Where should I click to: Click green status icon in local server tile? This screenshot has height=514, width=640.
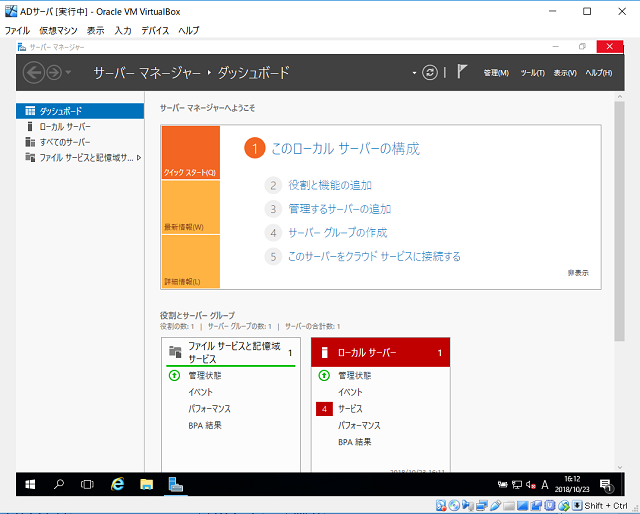pyautogui.click(x=324, y=376)
